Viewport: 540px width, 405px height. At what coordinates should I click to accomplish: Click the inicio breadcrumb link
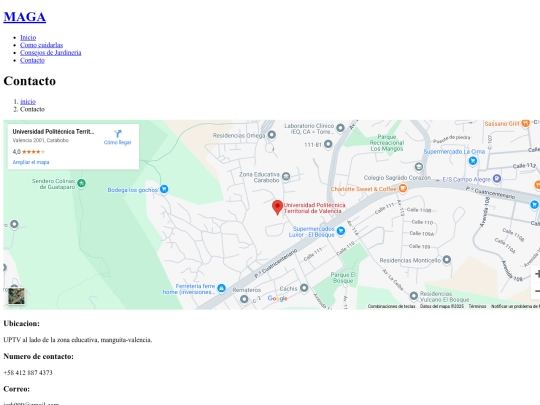point(28,102)
